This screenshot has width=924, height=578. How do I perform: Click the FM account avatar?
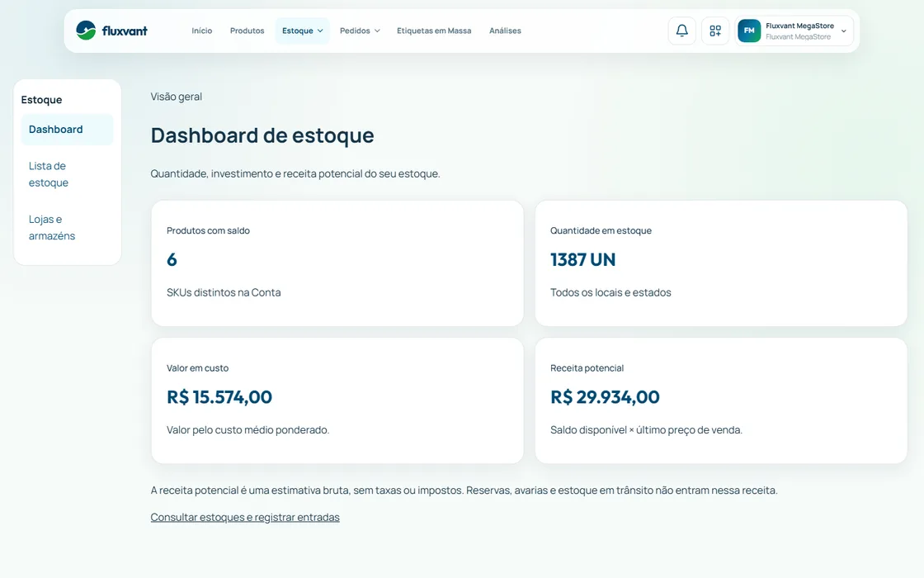749,31
